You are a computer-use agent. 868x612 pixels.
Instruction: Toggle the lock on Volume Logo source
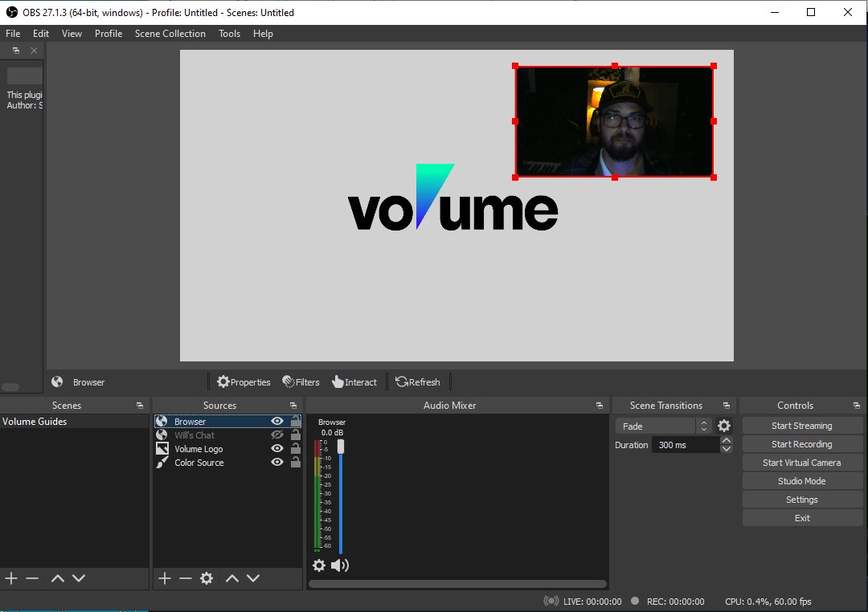click(x=296, y=448)
